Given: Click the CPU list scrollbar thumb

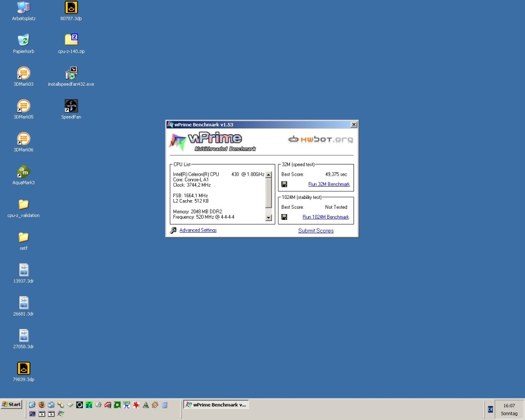Looking at the screenshot, I should click(x=268, y=192).
